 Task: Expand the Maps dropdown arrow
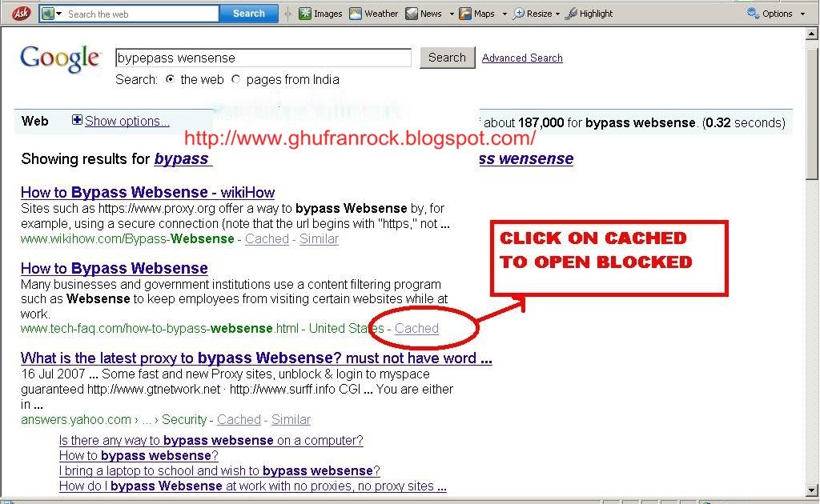504,14
